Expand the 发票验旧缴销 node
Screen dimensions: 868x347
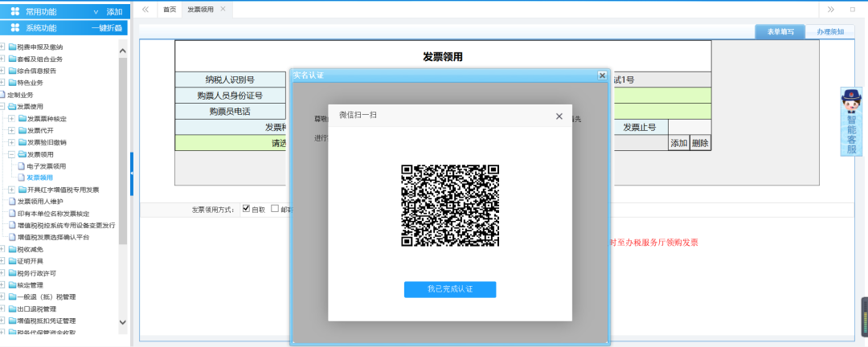pyautogui.click(x=11, y=142)
